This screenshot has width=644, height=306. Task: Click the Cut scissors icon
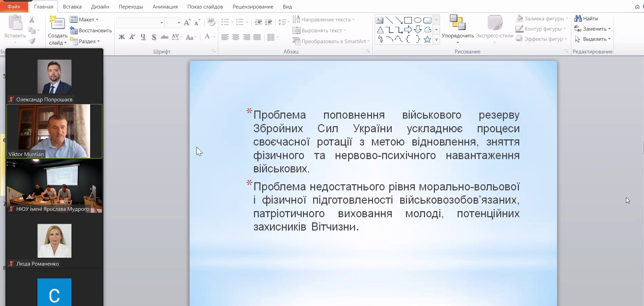[x=32, y=20]
